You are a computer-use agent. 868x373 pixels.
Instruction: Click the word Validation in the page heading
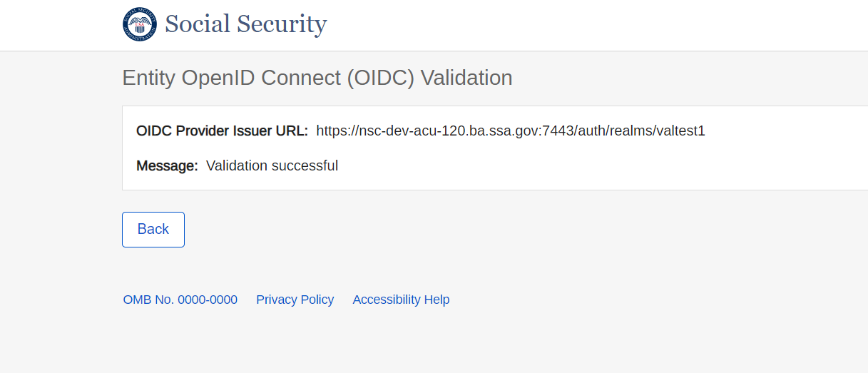tap(466, 78)
